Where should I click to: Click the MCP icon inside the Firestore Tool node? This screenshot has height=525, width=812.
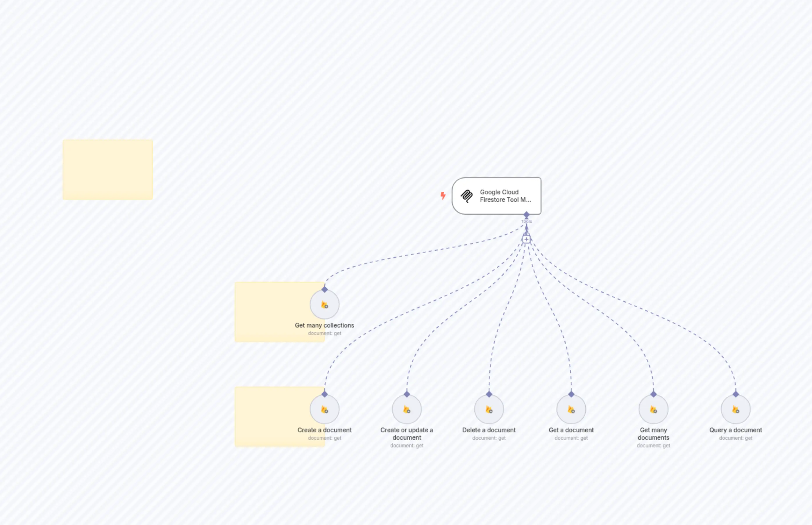click(x=467, y=196)
